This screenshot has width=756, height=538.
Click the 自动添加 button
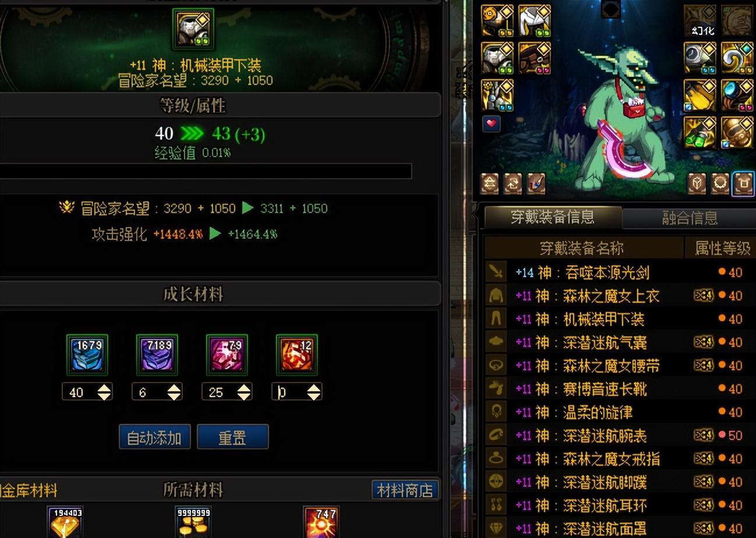point(155,437)
